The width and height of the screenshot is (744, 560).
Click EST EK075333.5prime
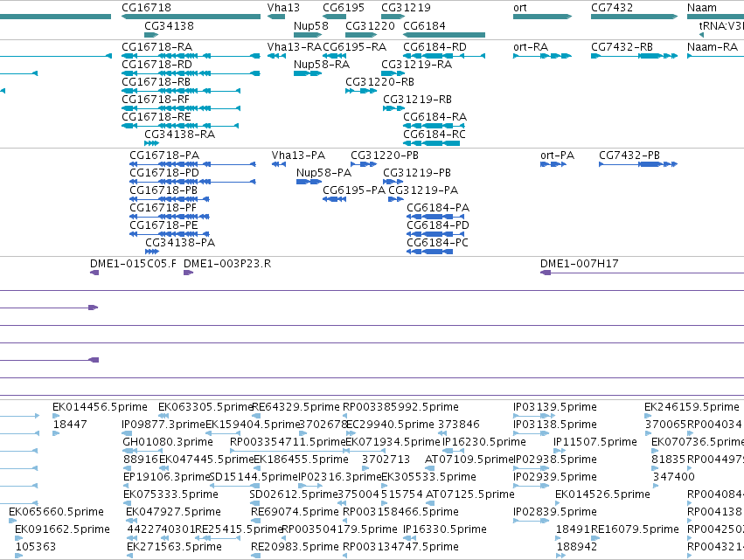(170, 494)
